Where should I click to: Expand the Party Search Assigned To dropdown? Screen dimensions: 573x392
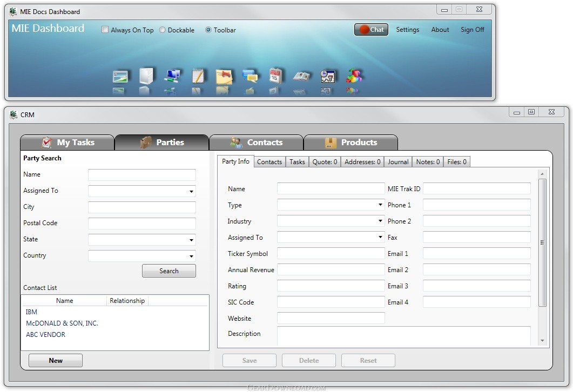(x=191, y=192)
